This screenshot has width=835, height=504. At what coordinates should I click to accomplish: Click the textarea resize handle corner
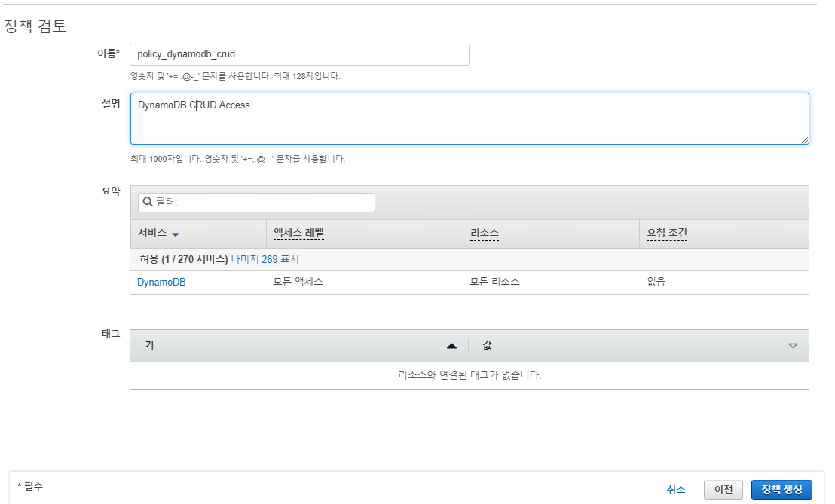pyautogui.click(x=804, y=140)
